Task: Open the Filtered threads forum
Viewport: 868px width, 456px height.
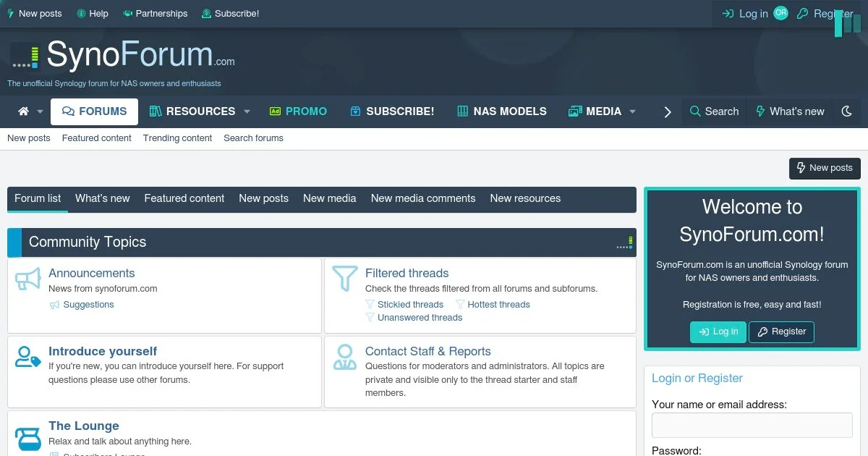Action: [x=407, y=273]
